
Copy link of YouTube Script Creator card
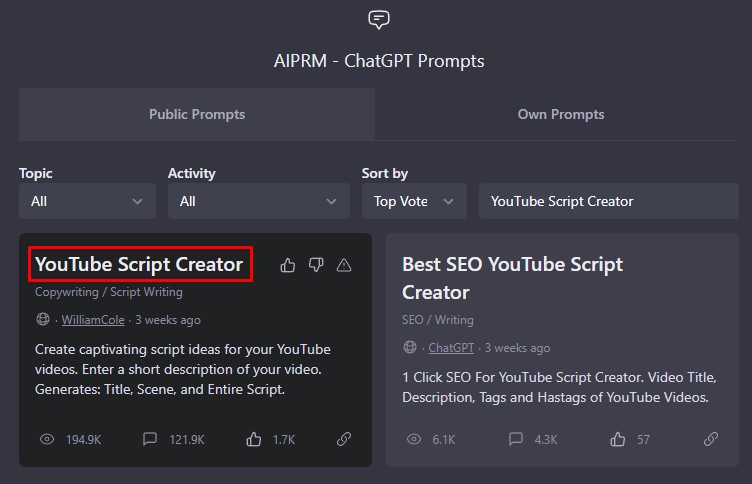pyautogui.click(x=344, y=439)
